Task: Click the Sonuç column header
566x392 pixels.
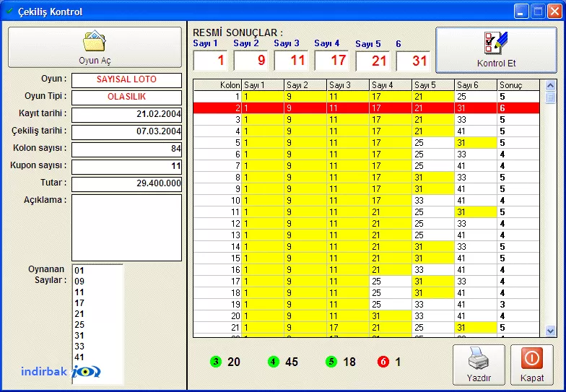Action: (518, 85)
